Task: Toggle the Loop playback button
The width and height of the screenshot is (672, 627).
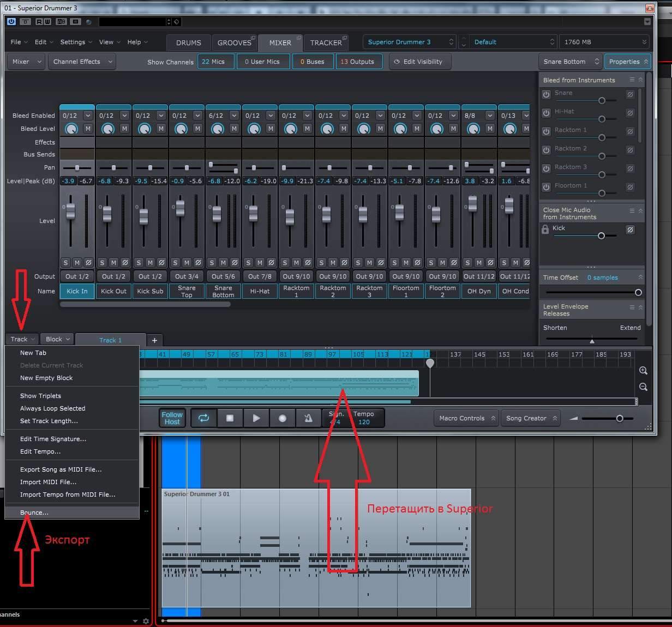Action: coord(203,418)
